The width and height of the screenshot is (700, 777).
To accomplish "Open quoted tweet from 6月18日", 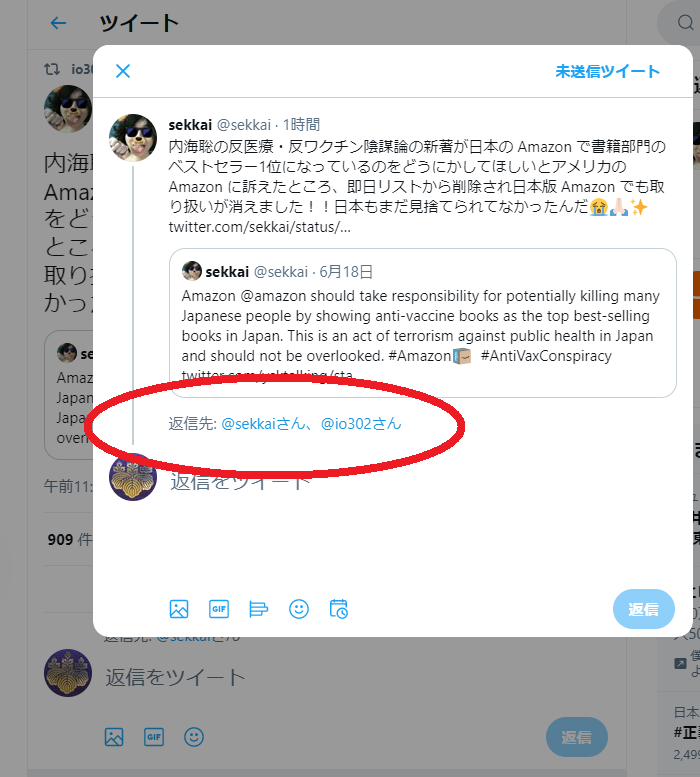I will pos(423,323).
